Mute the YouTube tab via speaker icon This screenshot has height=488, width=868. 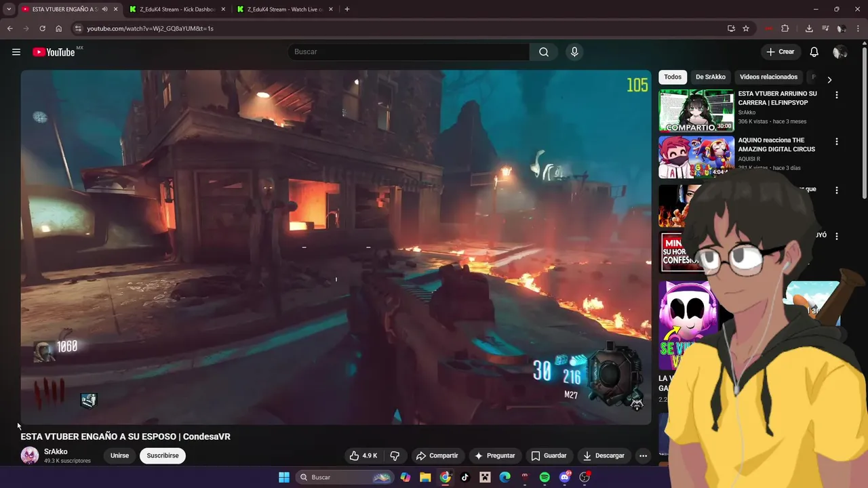(x=104, y=9)
